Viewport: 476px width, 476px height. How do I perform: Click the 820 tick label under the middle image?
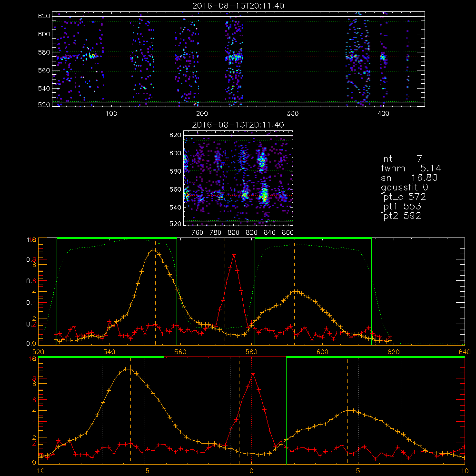tap(252, 233)
